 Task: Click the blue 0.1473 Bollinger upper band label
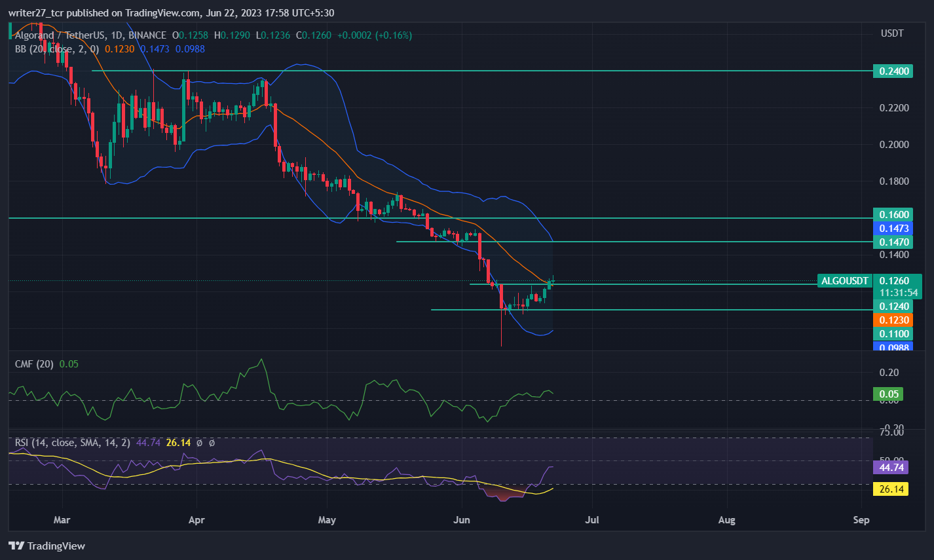[894, 228]
